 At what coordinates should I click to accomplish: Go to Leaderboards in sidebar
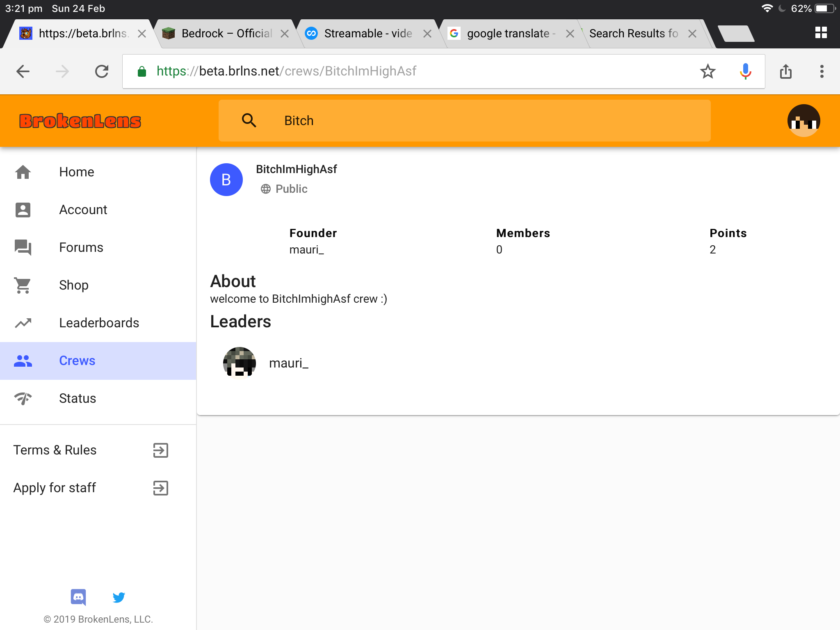[x=98, y=323]
